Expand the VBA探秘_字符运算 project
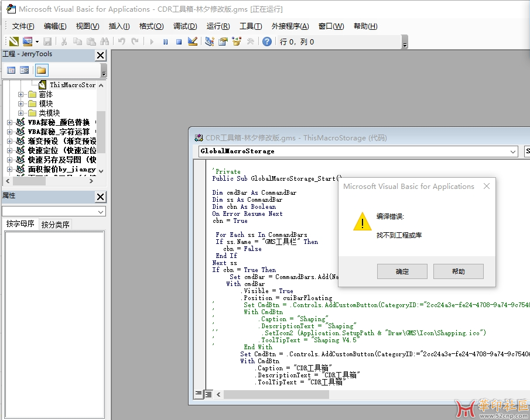This screenshot has width=530, height=420. (x=10, y=132)
